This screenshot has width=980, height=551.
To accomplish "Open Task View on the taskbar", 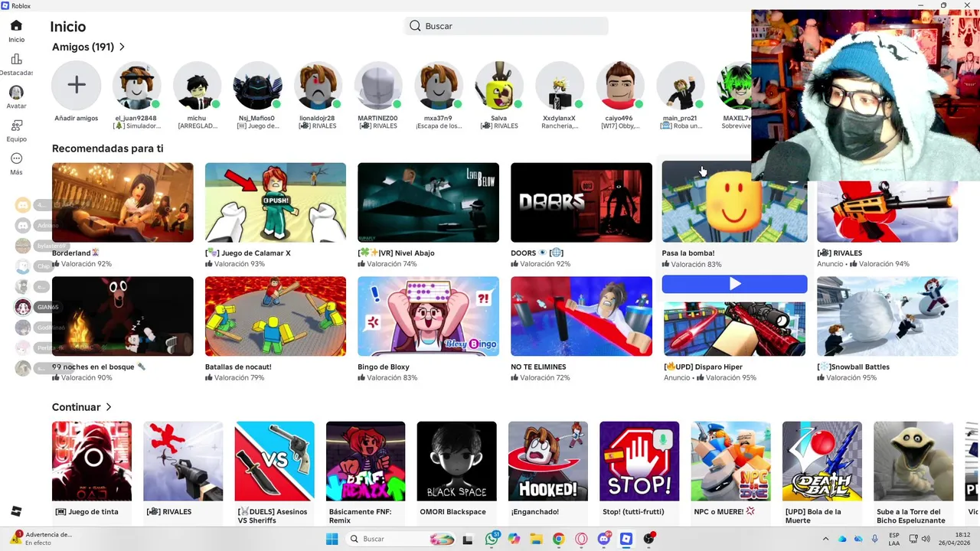I will coord(468,539).
